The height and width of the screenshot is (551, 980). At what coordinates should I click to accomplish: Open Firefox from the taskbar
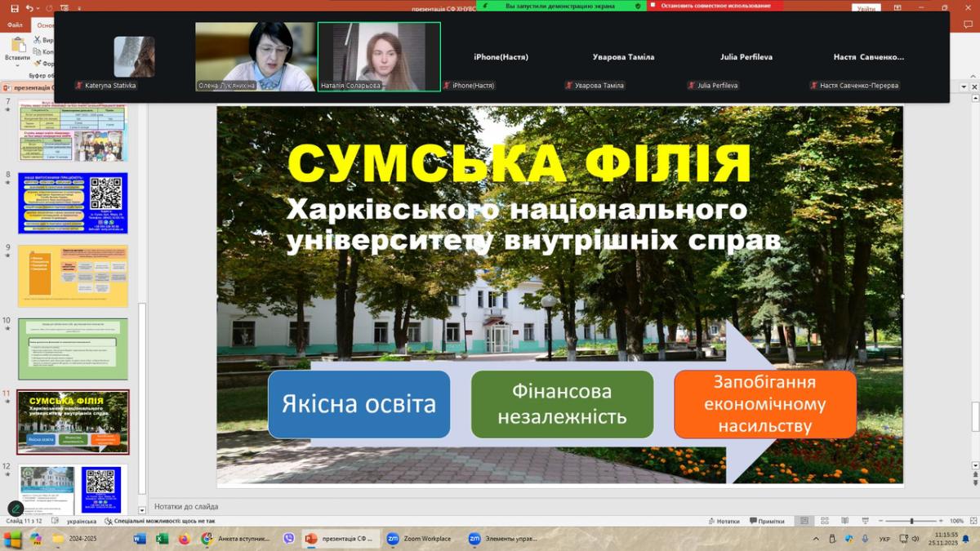[x=184, y=539]
